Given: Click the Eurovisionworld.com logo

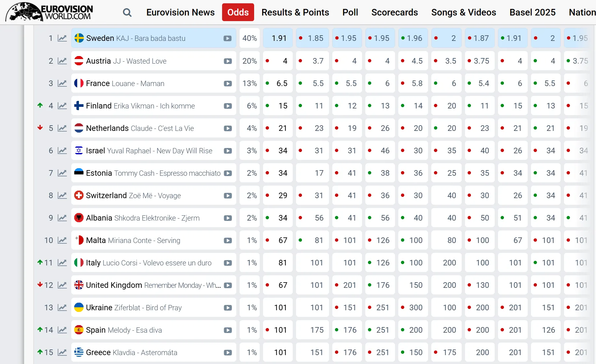Looking at the screenshot, I should click(50, 12).
